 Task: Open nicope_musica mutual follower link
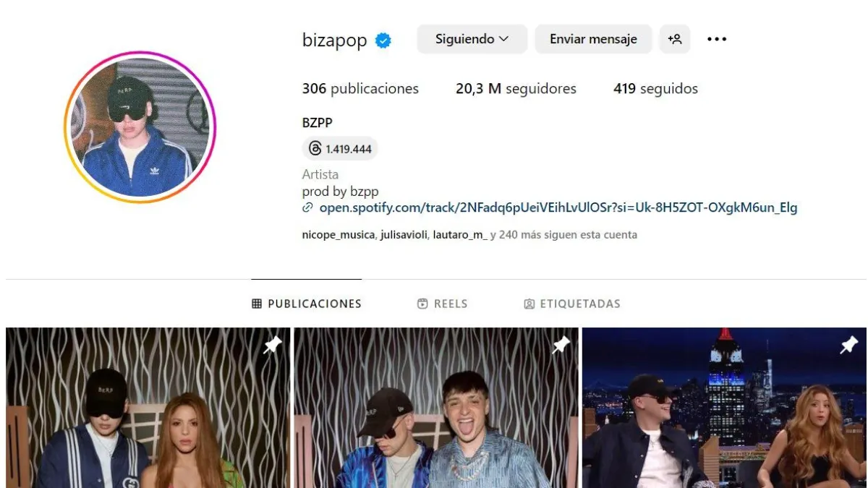(x=339, y=235)
